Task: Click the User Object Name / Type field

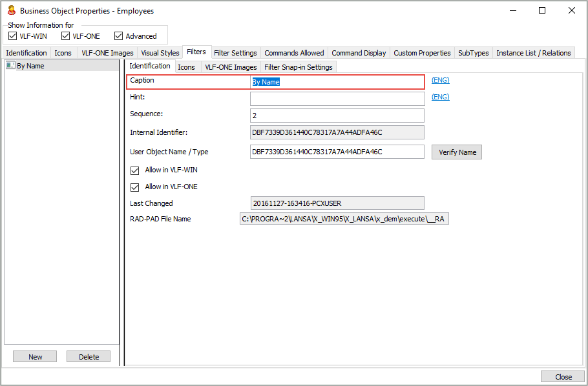Action: click(337, 152)
